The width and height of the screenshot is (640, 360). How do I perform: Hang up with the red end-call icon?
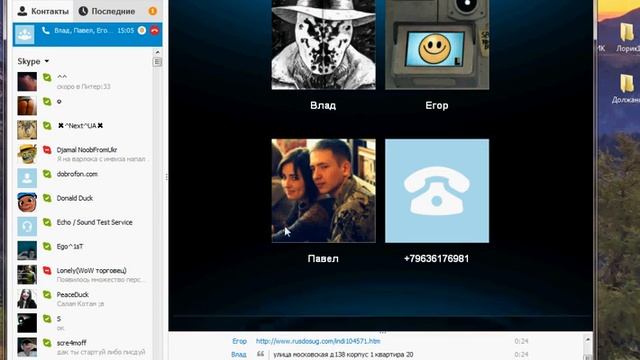click(155, 30)
